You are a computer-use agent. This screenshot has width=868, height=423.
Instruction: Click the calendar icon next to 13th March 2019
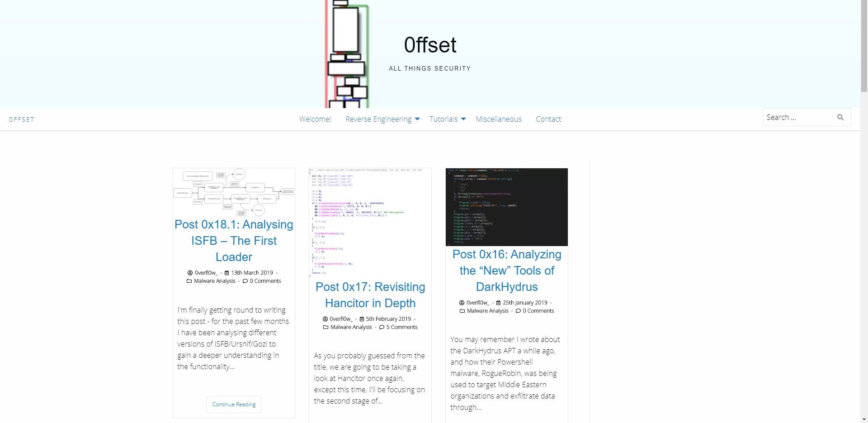(227, 273)
